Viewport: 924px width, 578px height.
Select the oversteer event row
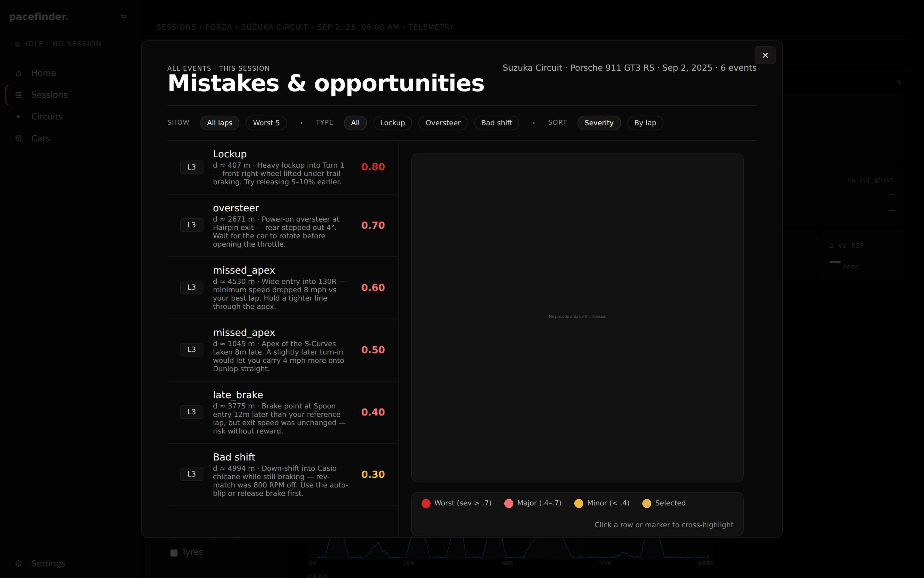coord(283,225)
